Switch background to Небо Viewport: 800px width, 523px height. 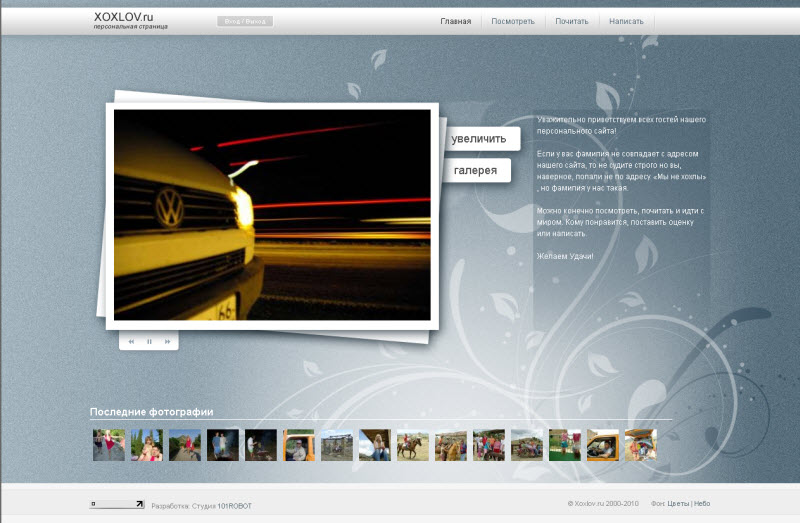pos(702,504)
